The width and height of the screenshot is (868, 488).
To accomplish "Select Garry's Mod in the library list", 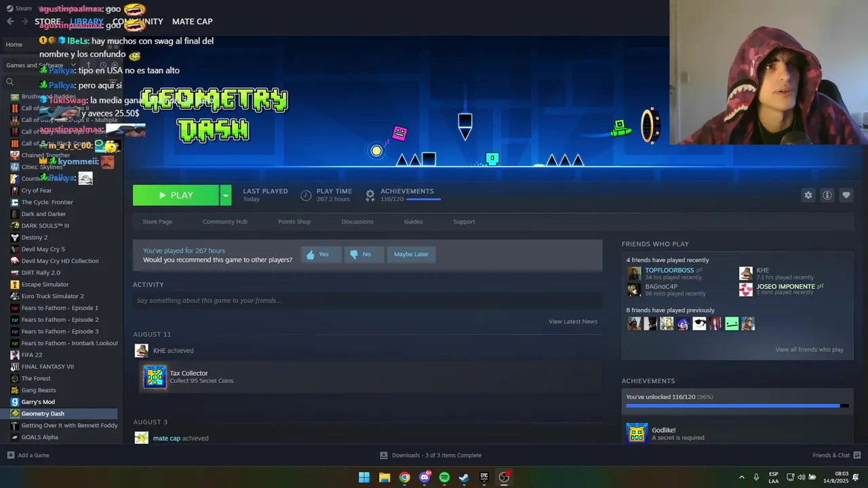I will click(38, 402).
